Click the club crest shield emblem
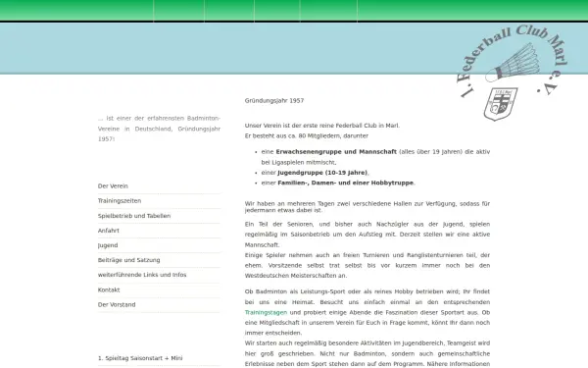This screenshot has height=368, width=588. [501, 104]
